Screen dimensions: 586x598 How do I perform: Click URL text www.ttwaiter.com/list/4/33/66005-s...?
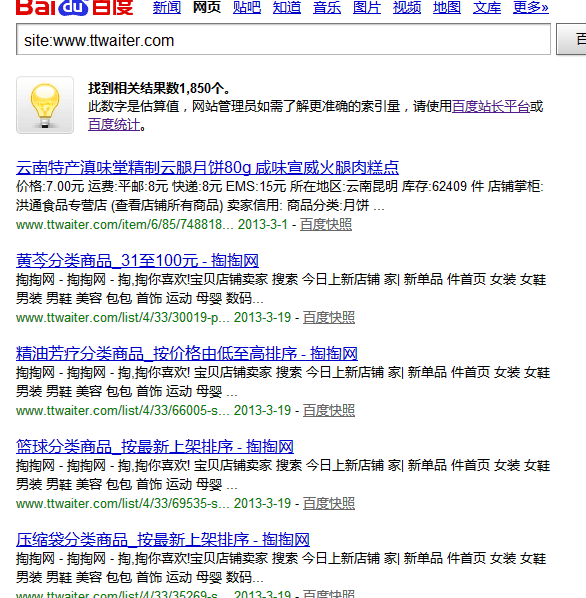[122, 411]
